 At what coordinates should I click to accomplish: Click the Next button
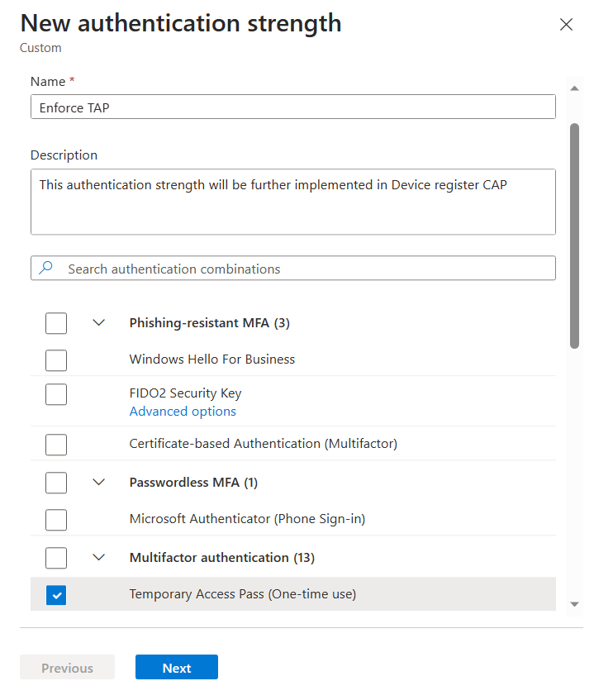(177, 667)
